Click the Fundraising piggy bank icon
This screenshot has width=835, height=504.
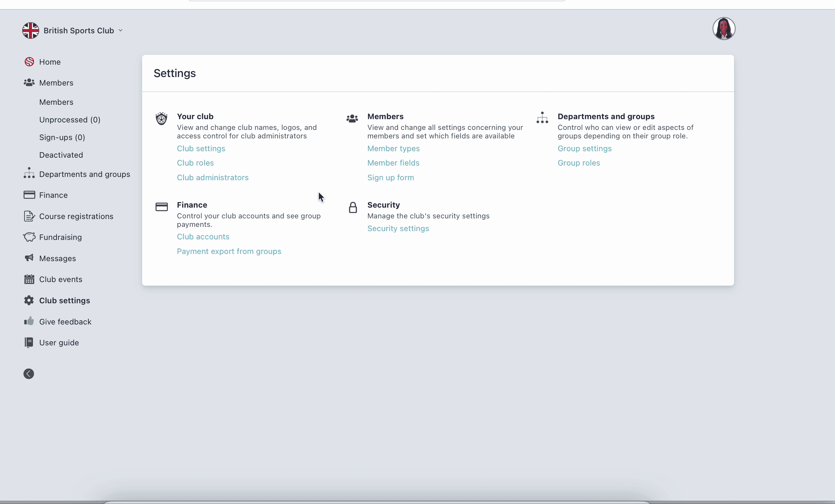(29, 237)
